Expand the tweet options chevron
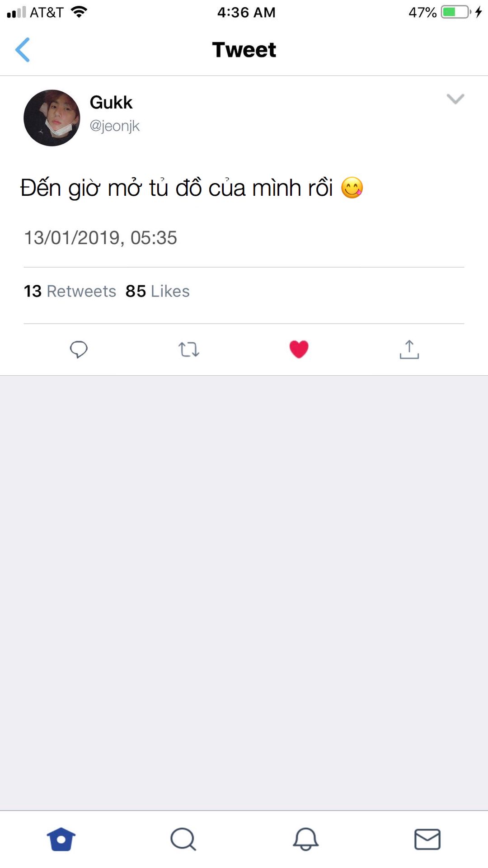Screen dimensions: 488x868 coord(455,99)
